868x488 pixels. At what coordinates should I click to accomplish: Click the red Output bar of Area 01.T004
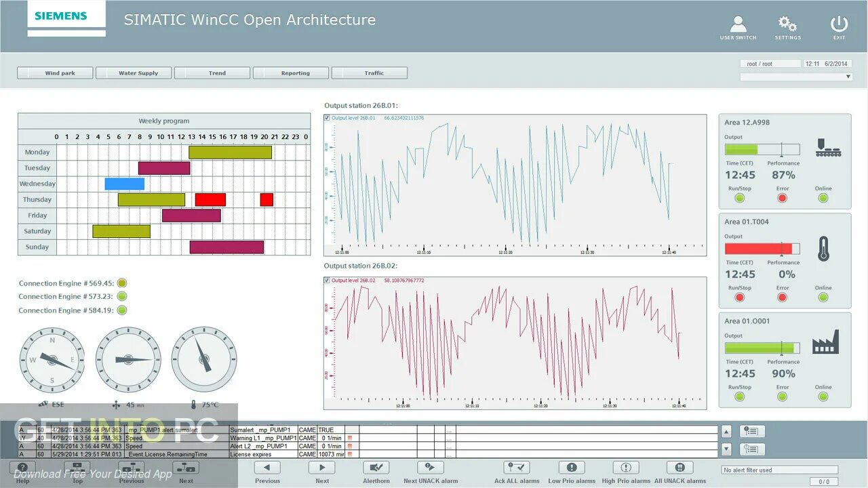tap(762, 249)
